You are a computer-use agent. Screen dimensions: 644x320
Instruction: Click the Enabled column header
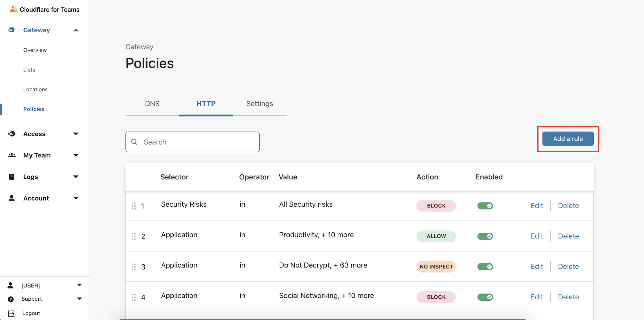(489, 177)
